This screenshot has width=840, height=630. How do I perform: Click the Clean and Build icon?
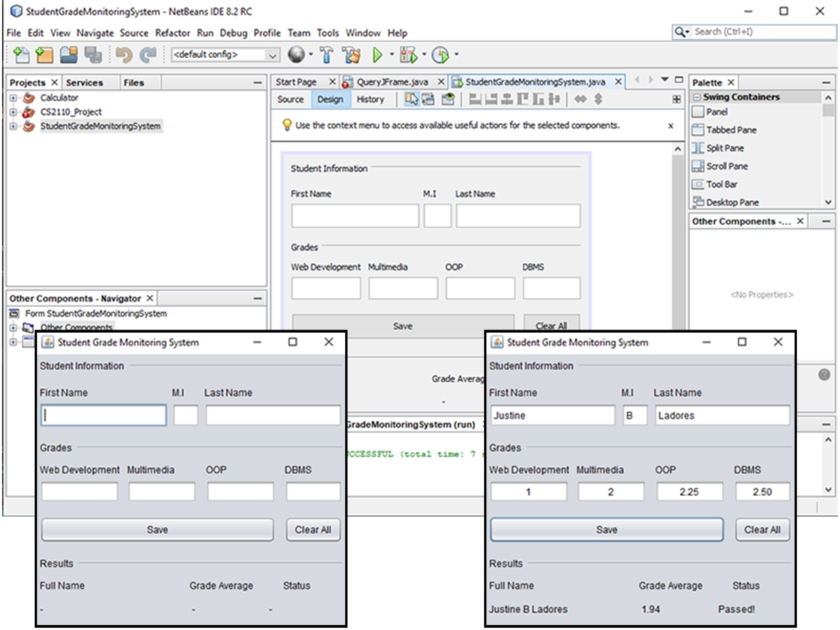pos(351,55)
